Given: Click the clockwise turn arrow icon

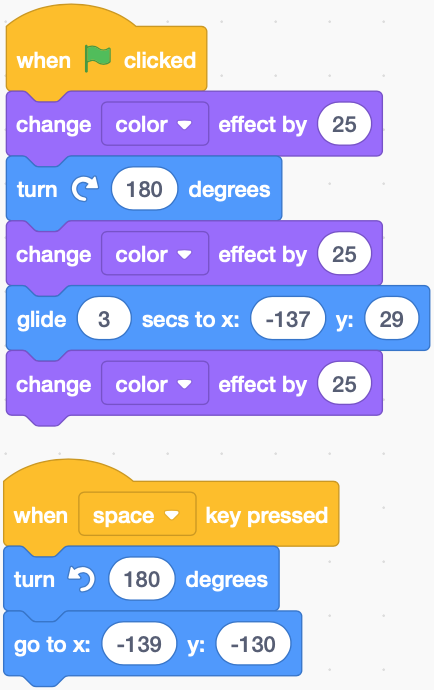Looking at the screenshot, I should (85, 189).
